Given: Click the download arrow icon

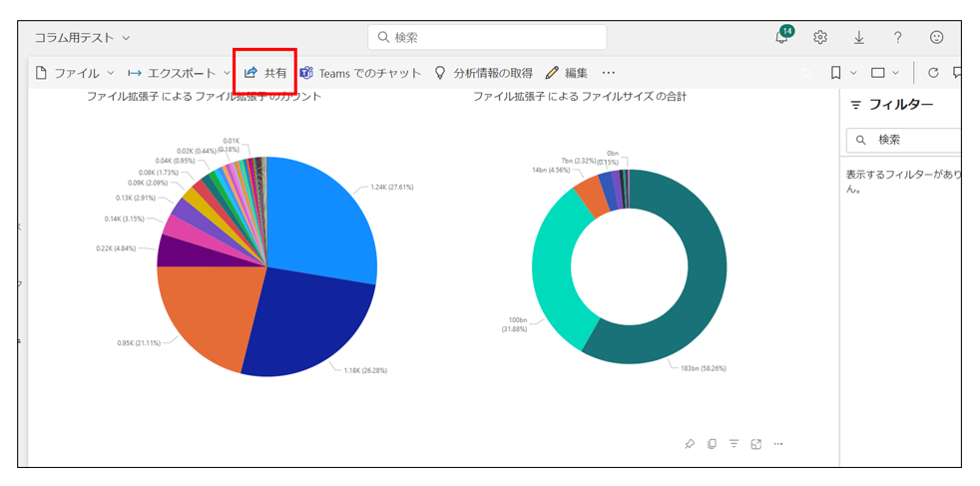Looking at the screenshot, I should click(859, 38).
